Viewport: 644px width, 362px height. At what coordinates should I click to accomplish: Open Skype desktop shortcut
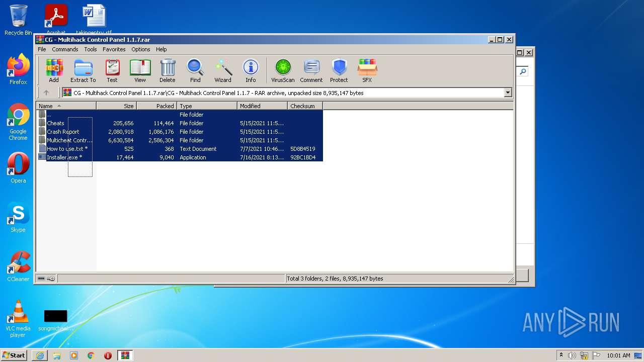click(x=18, y=217)
